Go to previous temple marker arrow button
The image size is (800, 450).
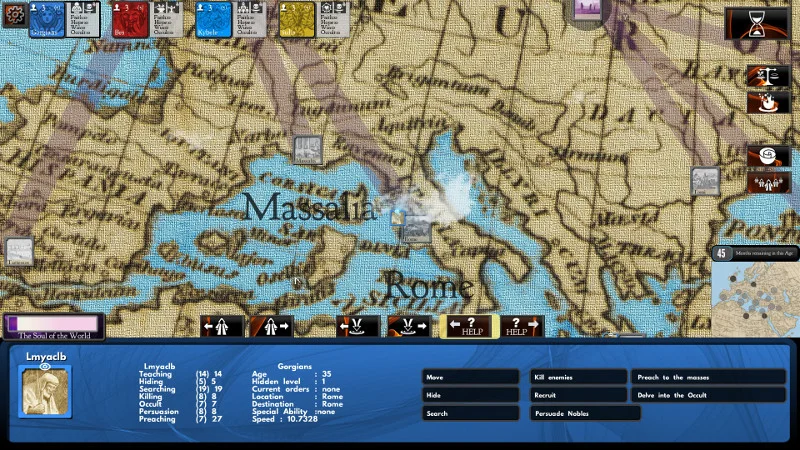click(358, 326)
